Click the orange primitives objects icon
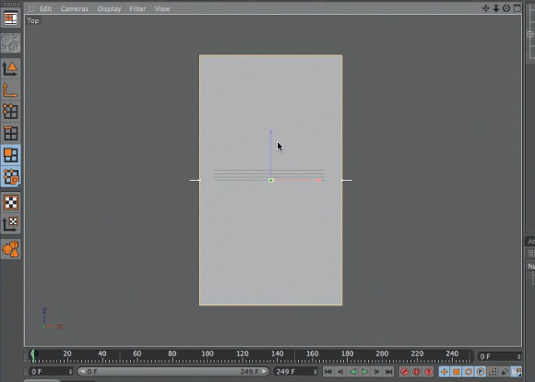The height and width of the screenshot is (382, 535). [11, 249]
